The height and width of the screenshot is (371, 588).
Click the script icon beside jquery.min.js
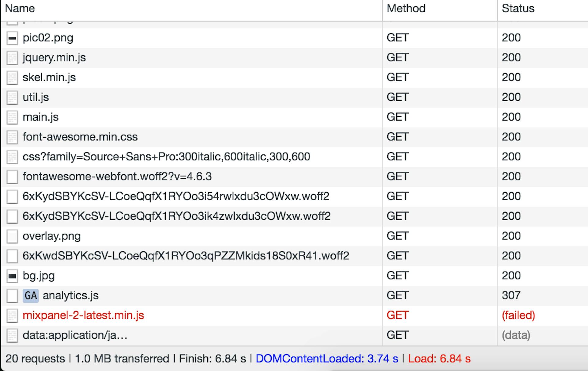[12, 58]
